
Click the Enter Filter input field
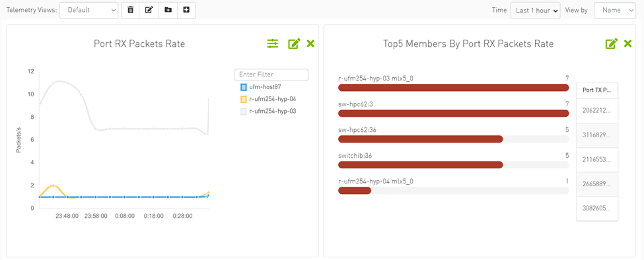[271, 75]
